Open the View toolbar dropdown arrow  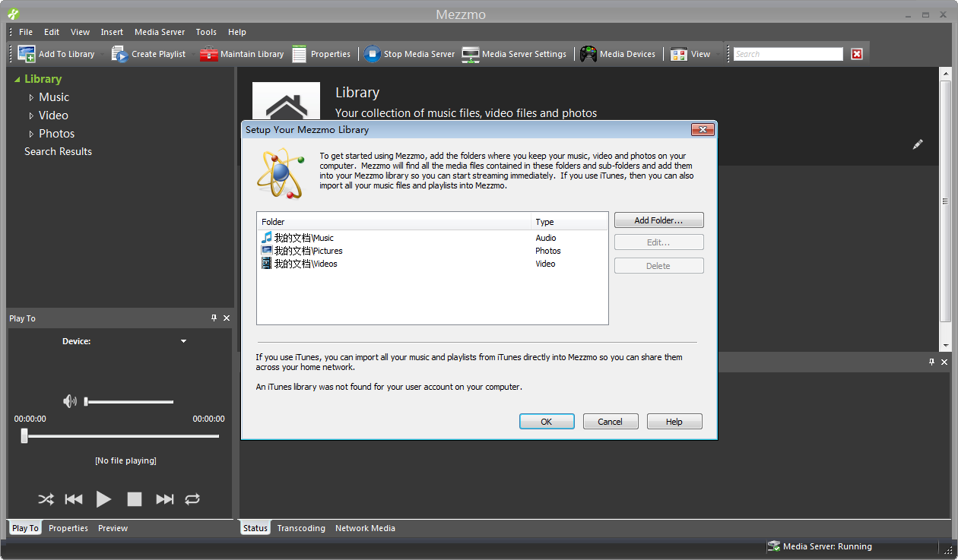coord(718,54)
